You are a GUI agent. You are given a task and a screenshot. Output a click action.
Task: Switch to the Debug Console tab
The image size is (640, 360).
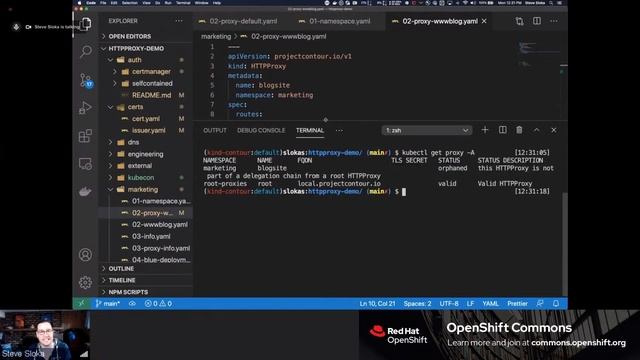(261, 130)
